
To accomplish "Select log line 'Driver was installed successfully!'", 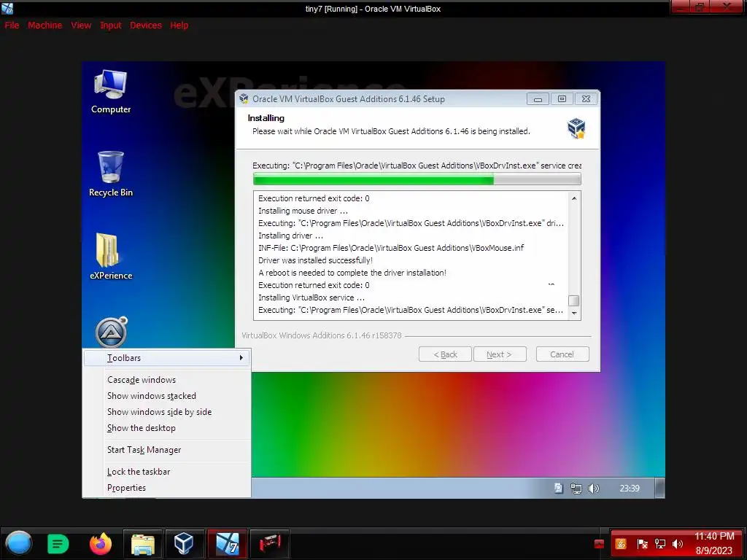I will 315,260.
